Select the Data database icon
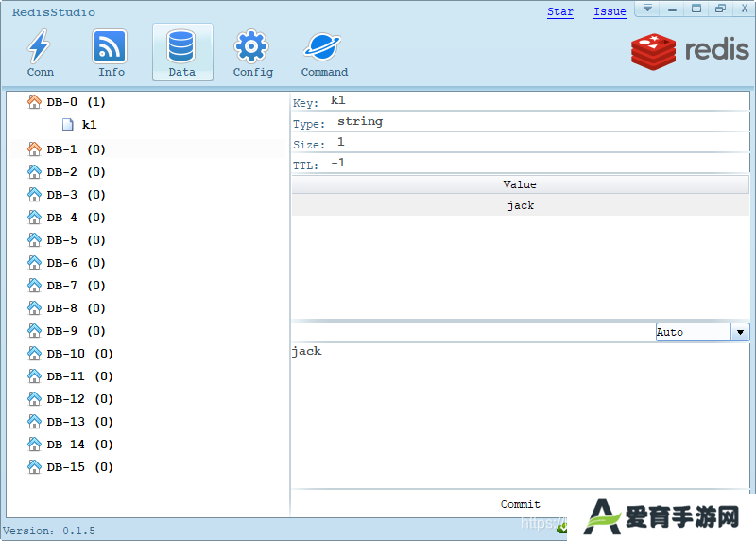The image size is (756, 541). (x=181, y=46)
